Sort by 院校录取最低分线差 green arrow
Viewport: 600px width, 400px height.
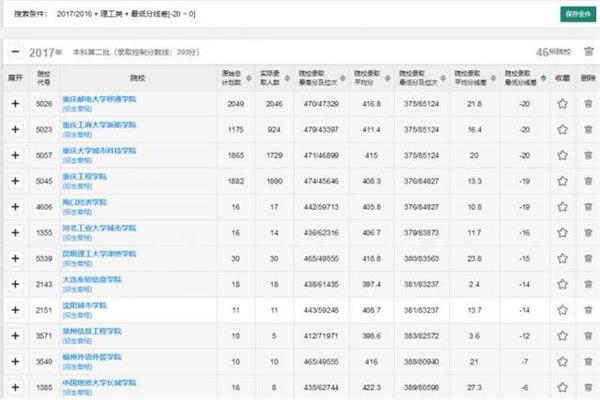click(x=543, y=78)
